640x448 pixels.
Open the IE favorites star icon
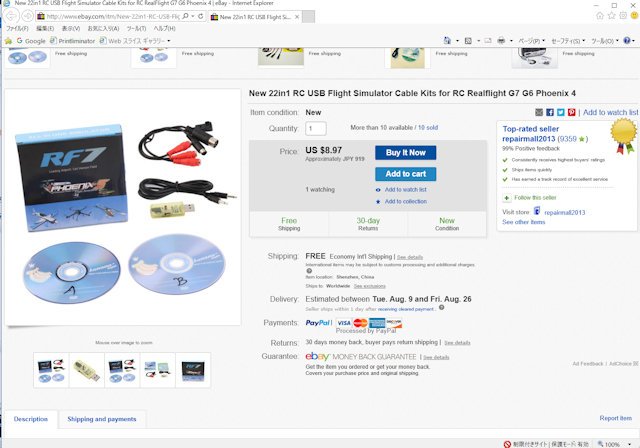[611, 16]
